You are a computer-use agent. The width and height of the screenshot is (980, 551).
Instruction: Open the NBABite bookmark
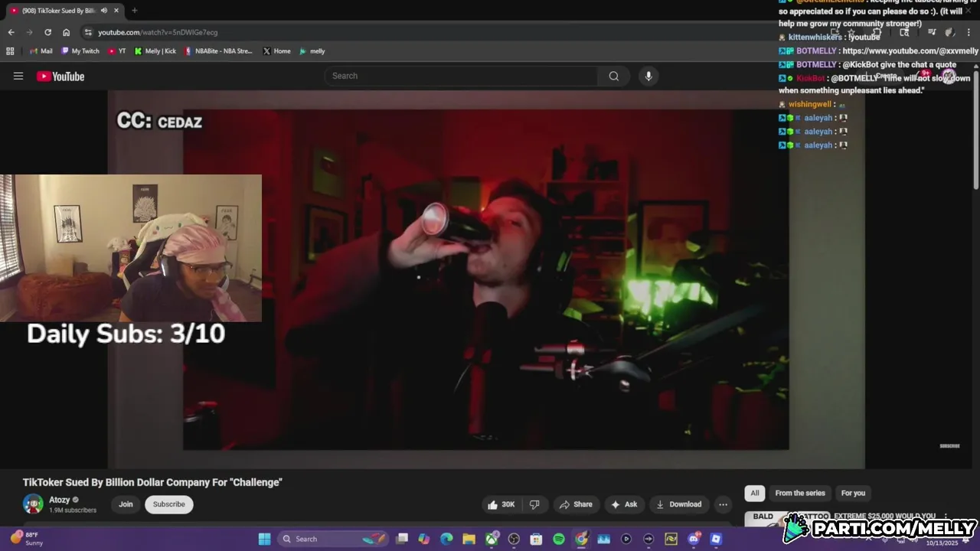coord(218,51)
